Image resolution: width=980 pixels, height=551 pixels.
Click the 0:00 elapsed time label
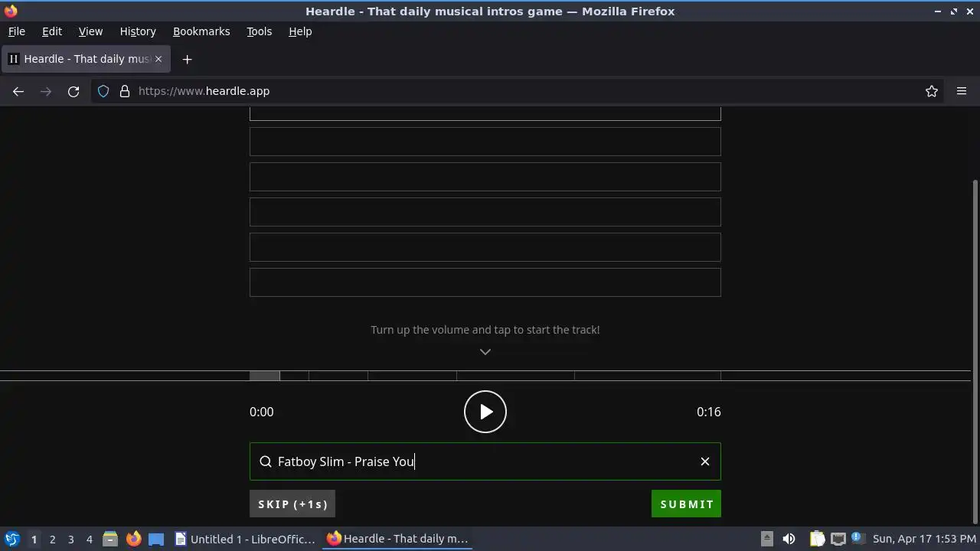[261, 412]
